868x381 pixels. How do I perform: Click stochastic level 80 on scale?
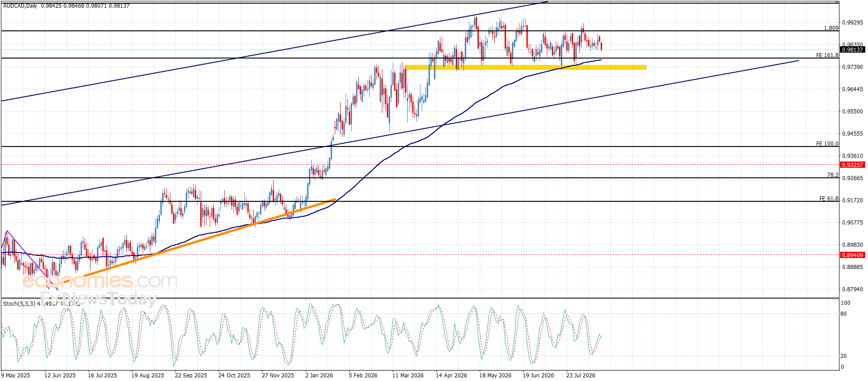844,314
